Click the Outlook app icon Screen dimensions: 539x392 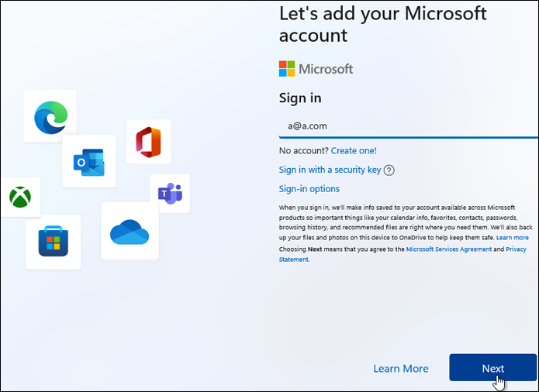coord(88,161)
